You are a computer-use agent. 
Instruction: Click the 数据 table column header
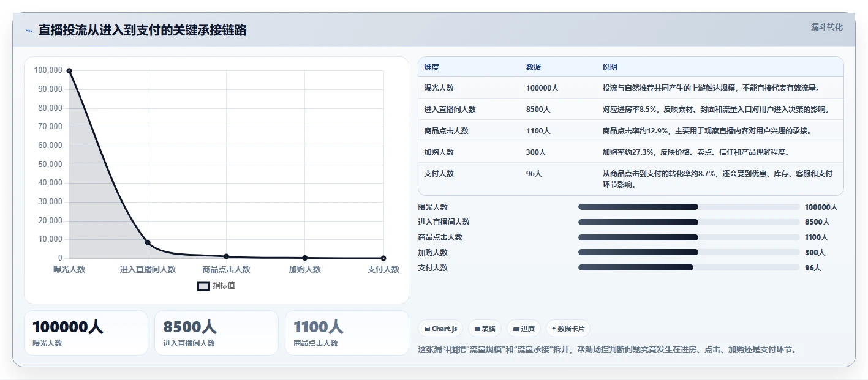tap(534, 67)
